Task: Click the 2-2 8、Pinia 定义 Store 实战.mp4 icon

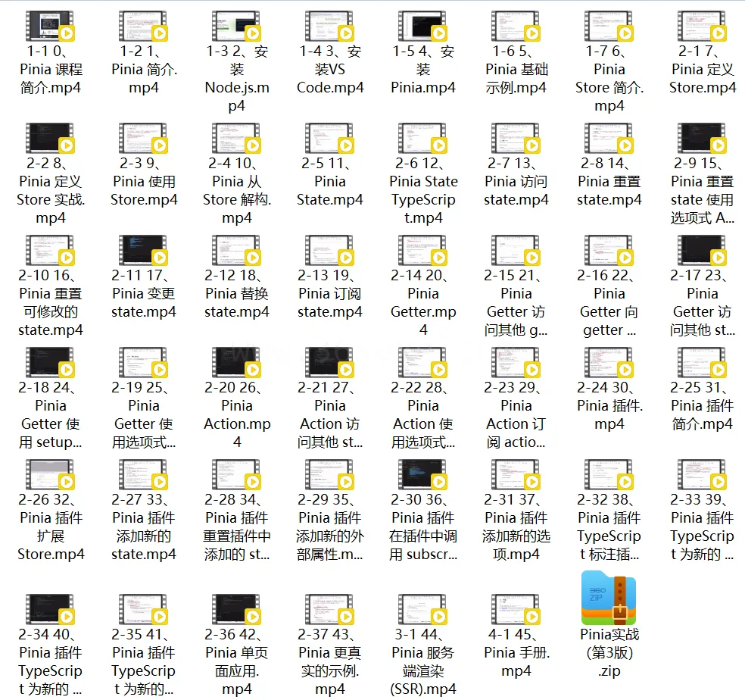Action: pyautogui.click(x=51, y=138)
